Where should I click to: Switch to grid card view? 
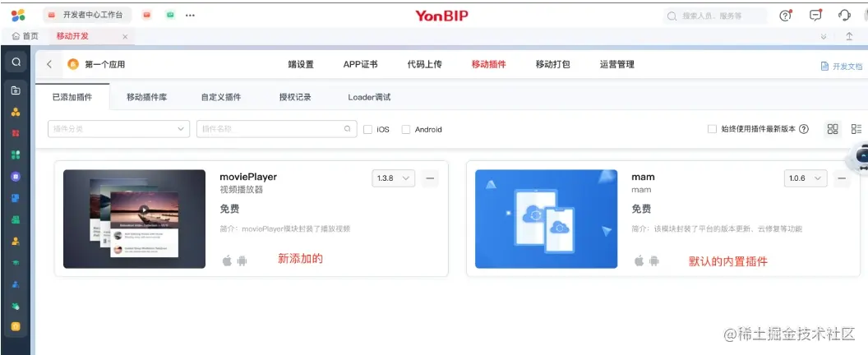833,129
